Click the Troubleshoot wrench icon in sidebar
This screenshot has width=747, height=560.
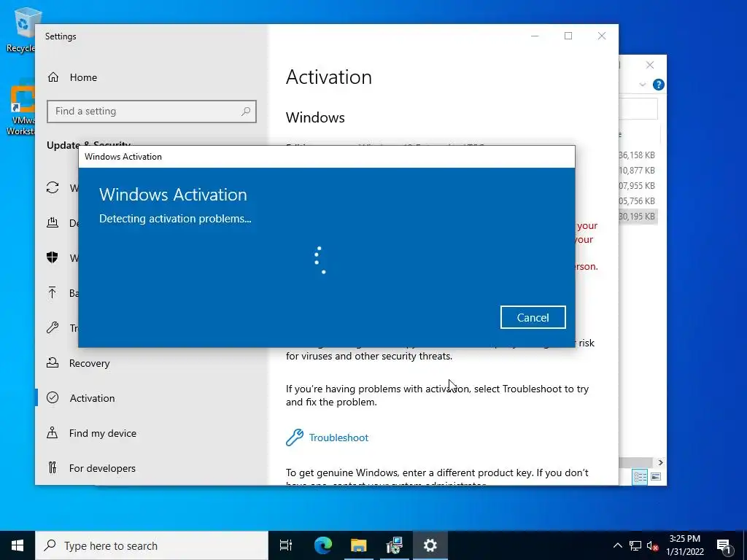[53, 327]
